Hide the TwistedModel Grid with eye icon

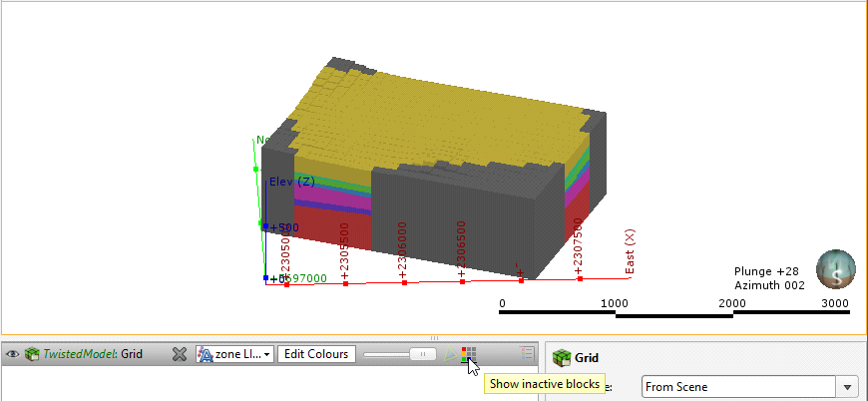coord(13,354)
